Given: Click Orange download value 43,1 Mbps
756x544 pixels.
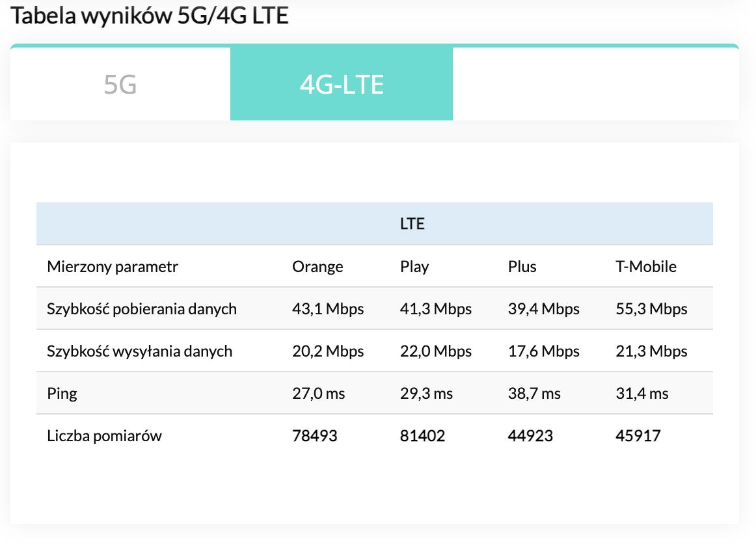Looking at the screenshot, I should [328, 308].
